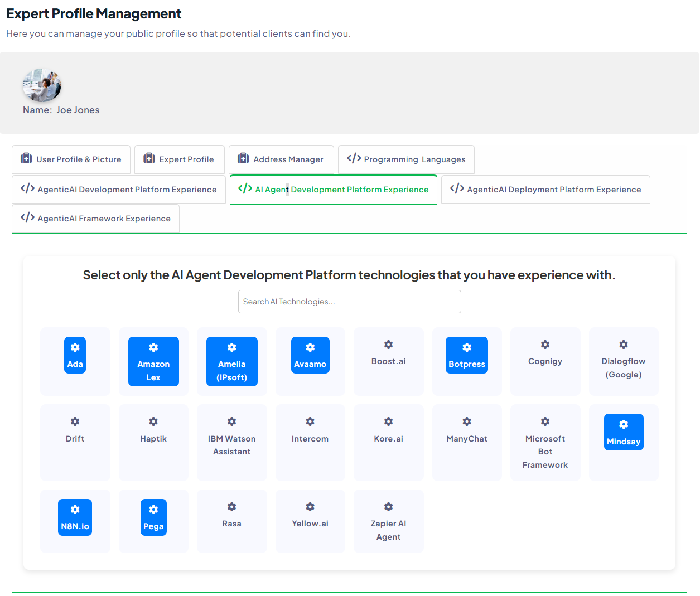
Task: Enable Microsoft Bot Framework experience
Action: pyautogui.click(x=545, y=443)
